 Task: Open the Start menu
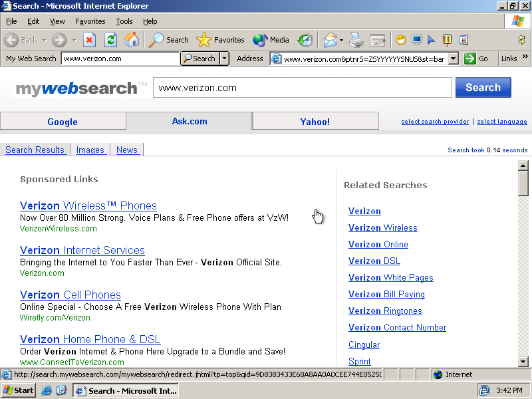(19, 390)
